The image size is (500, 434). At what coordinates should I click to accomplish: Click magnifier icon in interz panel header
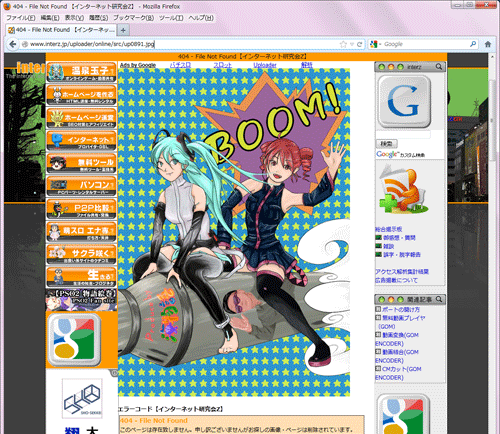click(x=438, y=67)
